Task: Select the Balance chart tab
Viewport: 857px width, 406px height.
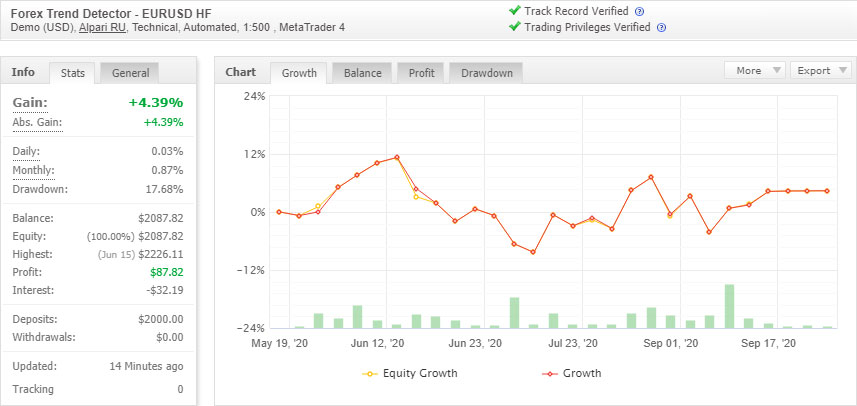Action: point(362,73)
